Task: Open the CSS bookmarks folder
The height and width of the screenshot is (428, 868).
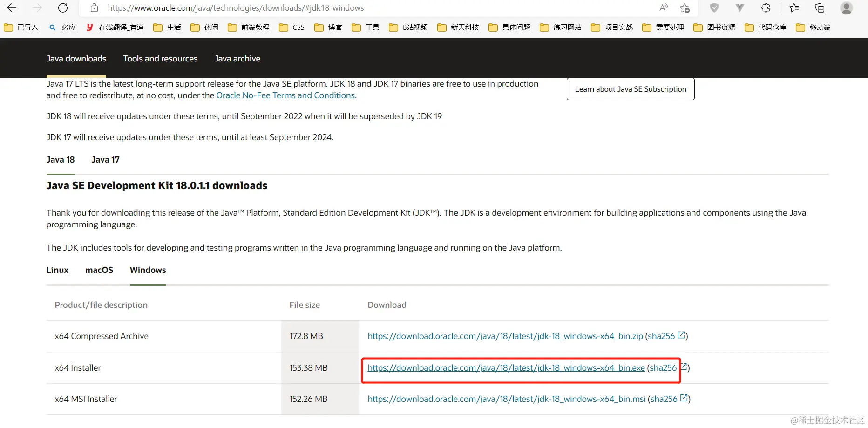Action: tap(292, 27)
